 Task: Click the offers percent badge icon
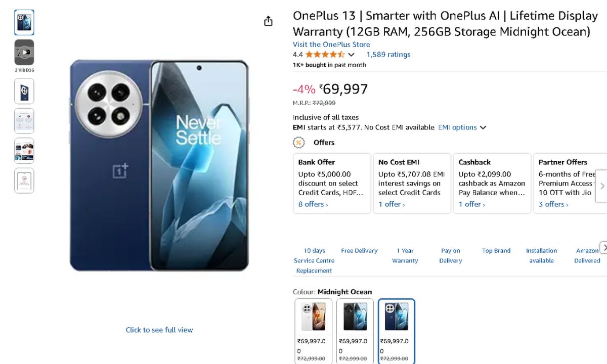[299, 143]
